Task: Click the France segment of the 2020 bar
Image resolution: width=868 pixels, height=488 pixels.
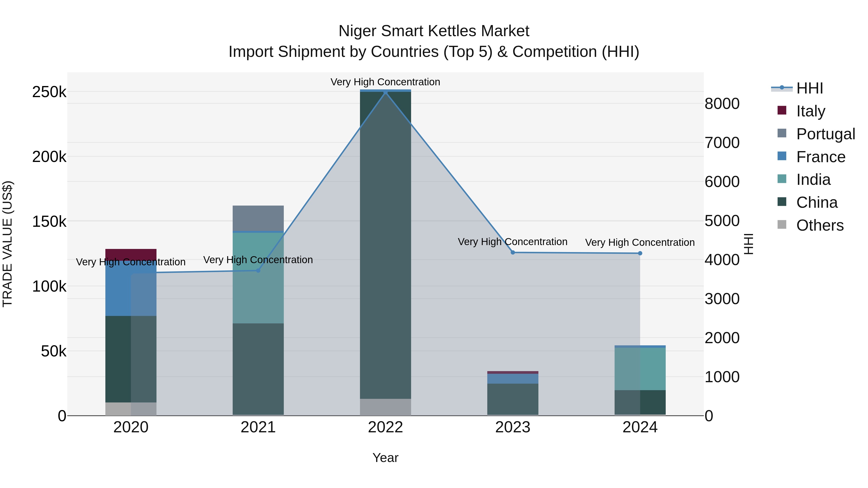Action: coord(131,288)
